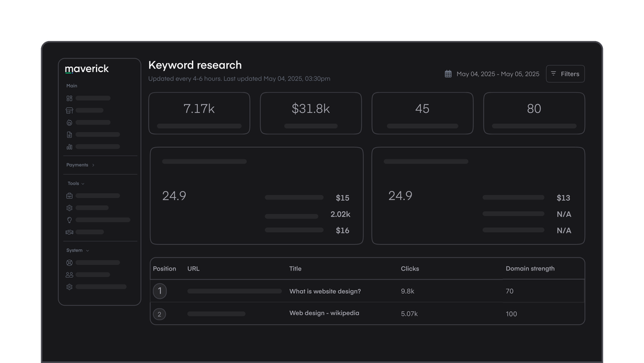
Task: Select the users icon under System
Action: tap(69, 275)
